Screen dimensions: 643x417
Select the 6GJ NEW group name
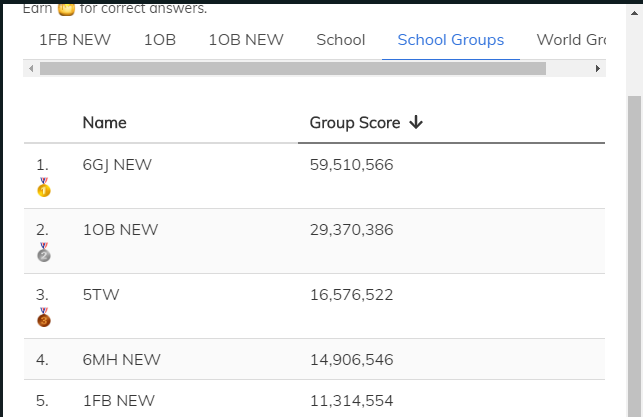tap(117, 165)
